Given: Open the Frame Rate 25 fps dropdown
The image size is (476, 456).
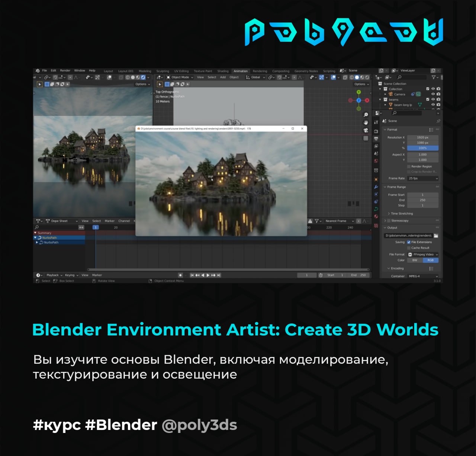Looking at the screenshot, I should click(423, 178).
